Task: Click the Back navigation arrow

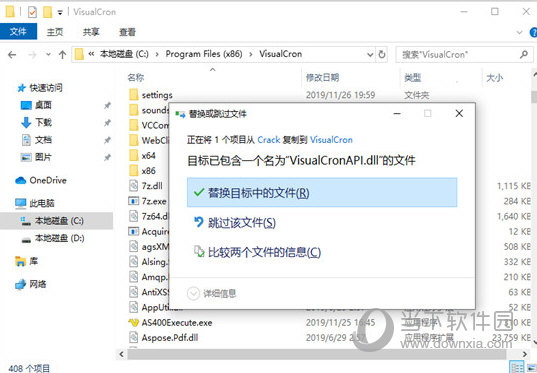Action: [x=12, y=54]
